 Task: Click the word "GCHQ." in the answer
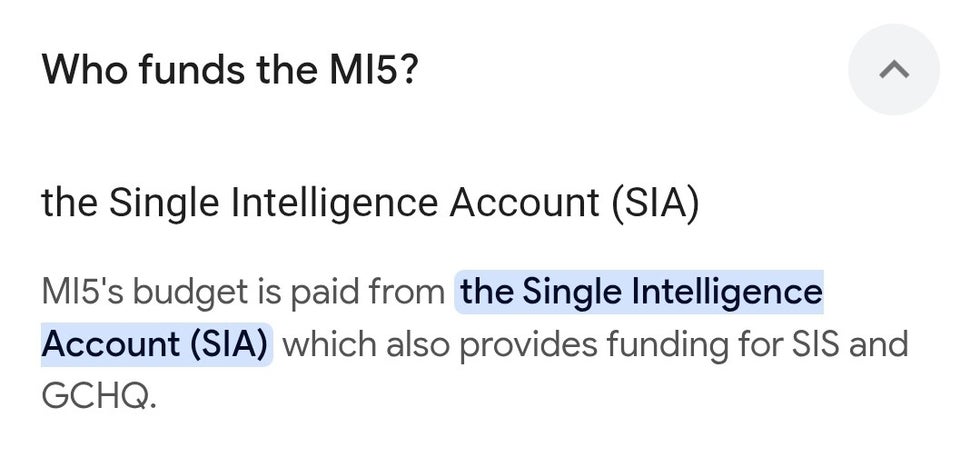(x=98, y=396)
